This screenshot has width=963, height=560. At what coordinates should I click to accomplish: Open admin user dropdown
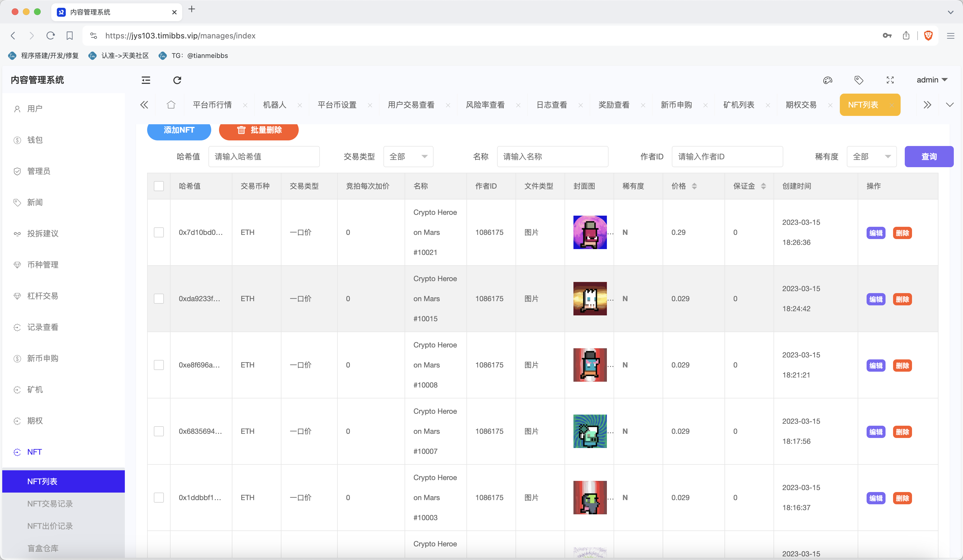click(932, 80)
